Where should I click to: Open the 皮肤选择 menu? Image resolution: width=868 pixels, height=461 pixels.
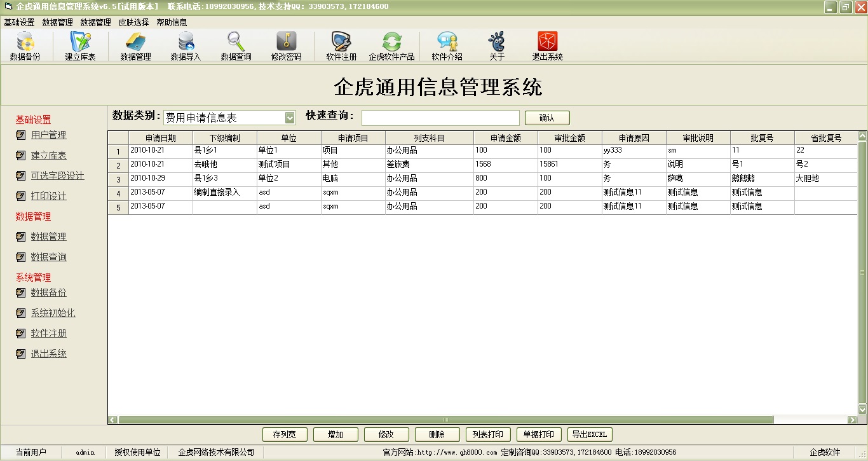point(133,22)
